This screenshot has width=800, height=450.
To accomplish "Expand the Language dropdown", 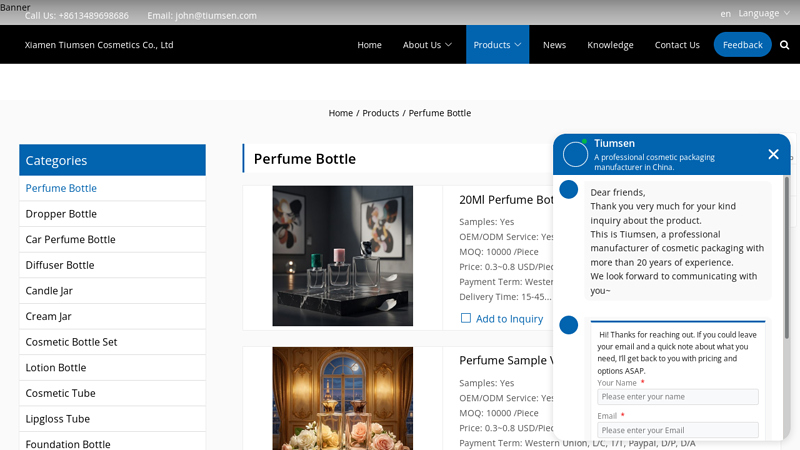I will pyautogui.click(x=764, y=14).
